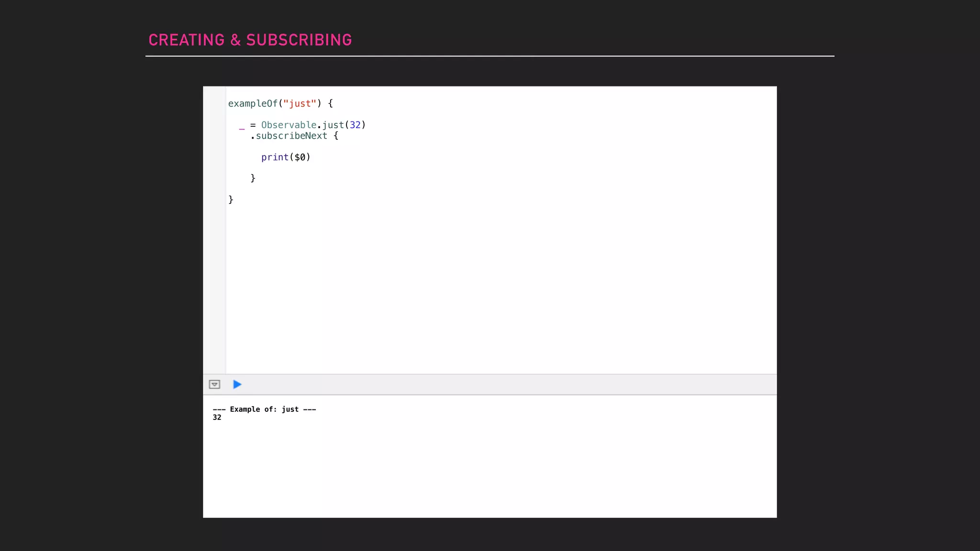Click the console line 'Example of: just'
980x551 pixels.
pos(264,409)
